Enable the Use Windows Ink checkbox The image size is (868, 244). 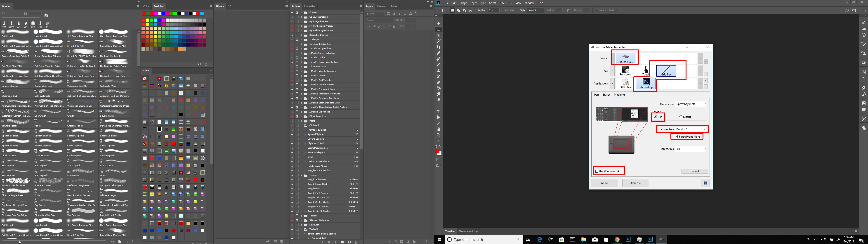(597, 171)
